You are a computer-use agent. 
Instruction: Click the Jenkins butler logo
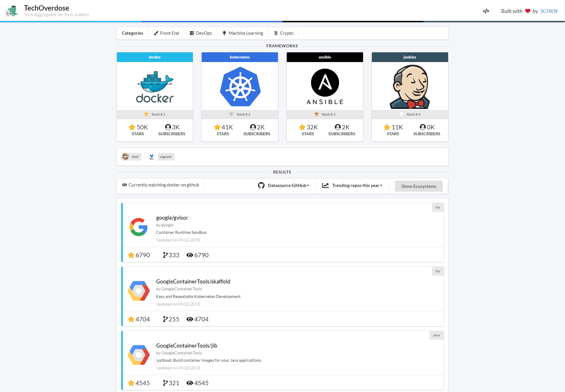(410, 87)
